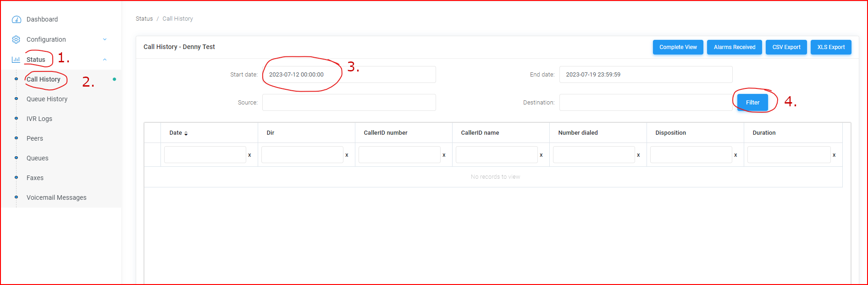This screenshot has width=868, height=285.
Task: Export call history as XLS
Action: (831, 47)
